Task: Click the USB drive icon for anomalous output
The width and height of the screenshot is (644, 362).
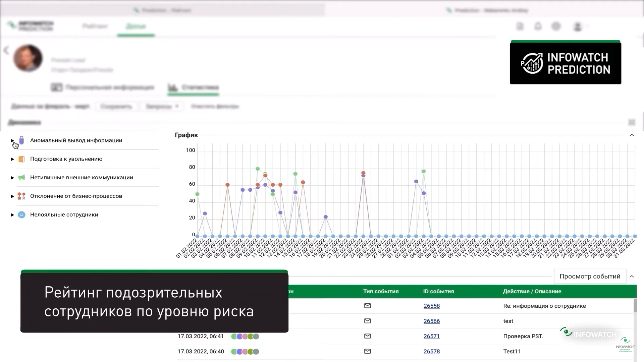Action: pos(21,140)
